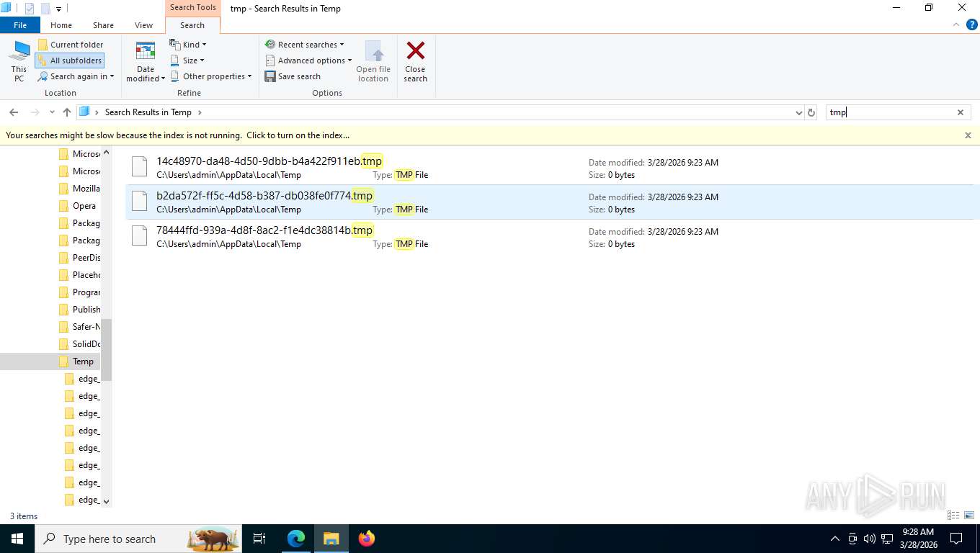Clear the search box with X
The height and width of the screenshot is (553, 980).
coord(961,112)
